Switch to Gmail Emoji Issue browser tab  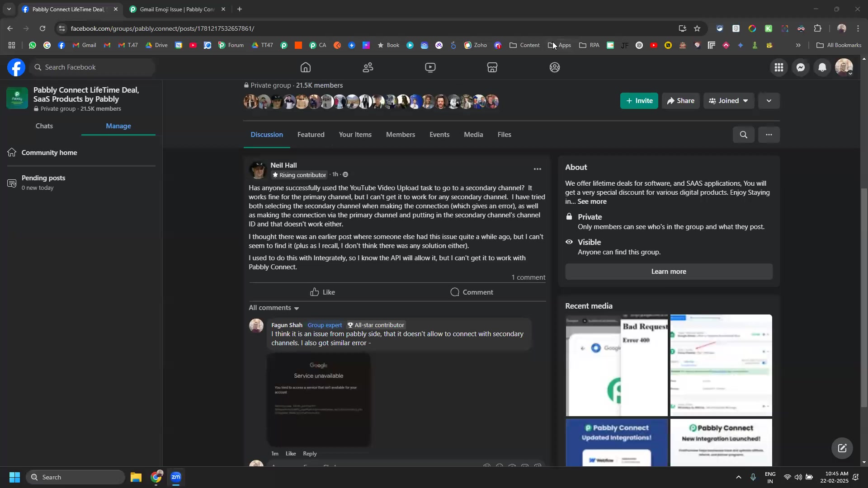point(176,9)
